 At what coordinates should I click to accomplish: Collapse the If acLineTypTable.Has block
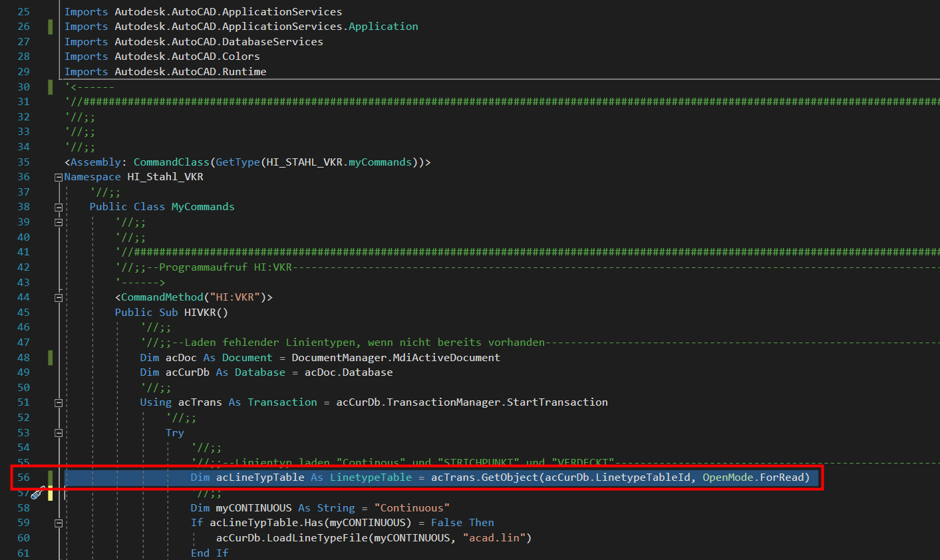coord(59,522)
